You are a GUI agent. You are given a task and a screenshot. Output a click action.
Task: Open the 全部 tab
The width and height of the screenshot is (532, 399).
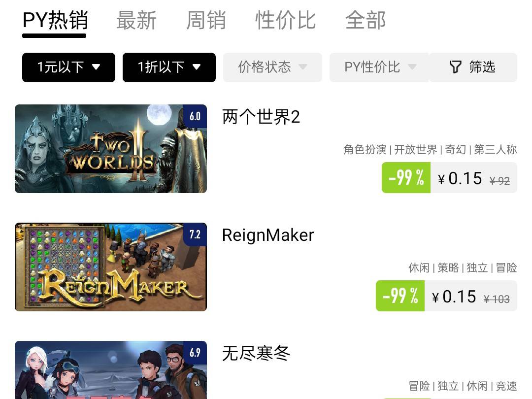(366, 20)
